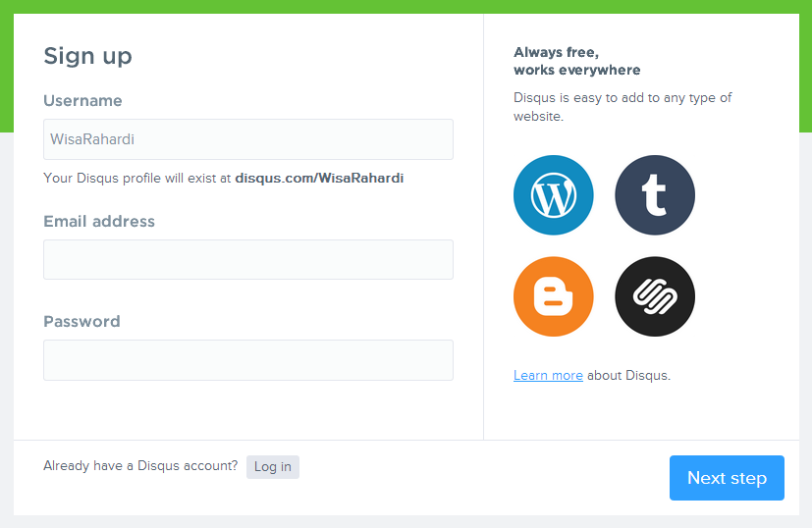812x528 pixels.
Task: Click the WordPress logo icon
Action: [553, 195]
